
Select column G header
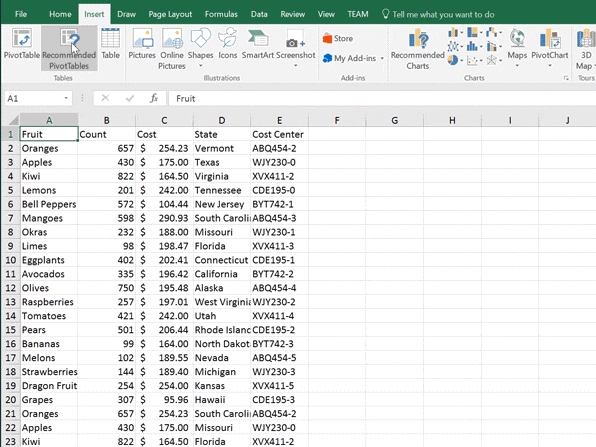[395, 120]
